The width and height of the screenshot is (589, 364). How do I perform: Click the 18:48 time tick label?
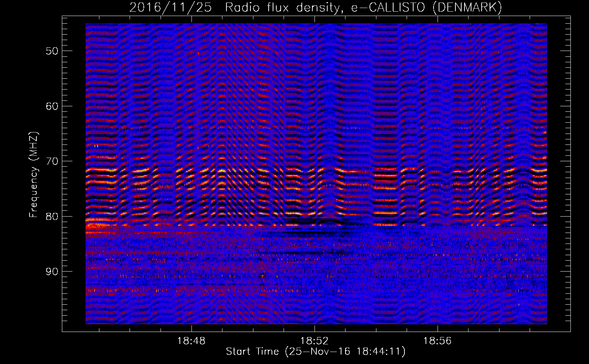coord(191,341)
